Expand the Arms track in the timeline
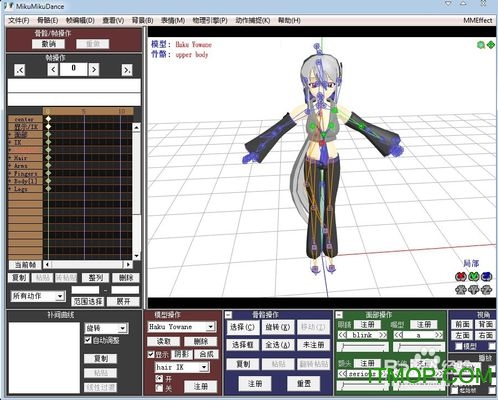The width and height of the screenshot is (498, 401). pyautogui.click(x=10, y=166)
